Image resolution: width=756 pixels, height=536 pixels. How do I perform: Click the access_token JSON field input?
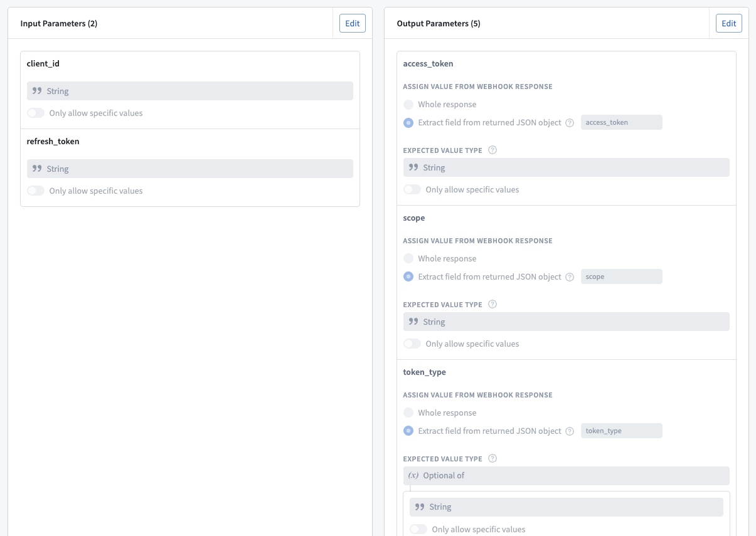click(x=622, y=122)
